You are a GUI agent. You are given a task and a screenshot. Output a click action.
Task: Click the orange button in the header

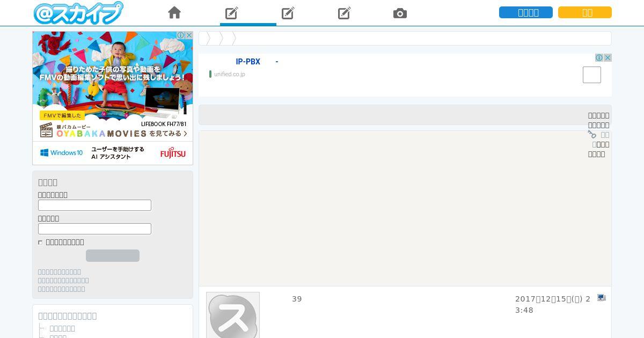click(585, 12)
